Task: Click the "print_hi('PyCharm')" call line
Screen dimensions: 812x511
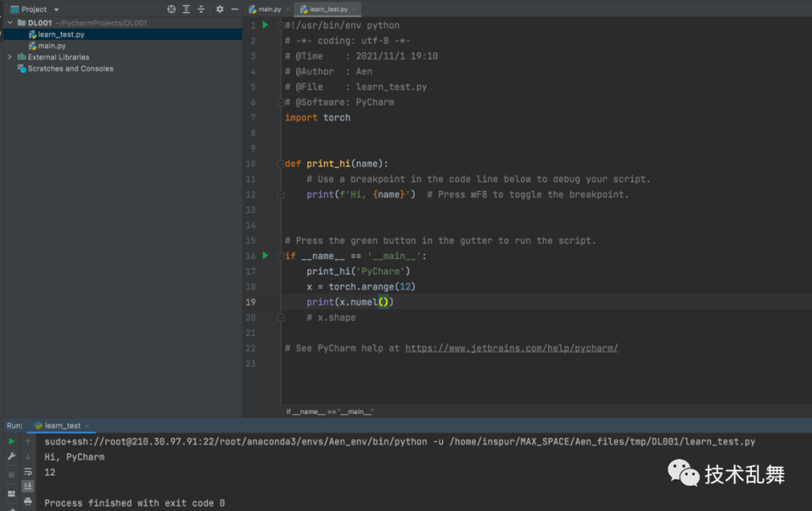Action: [359, 271]
